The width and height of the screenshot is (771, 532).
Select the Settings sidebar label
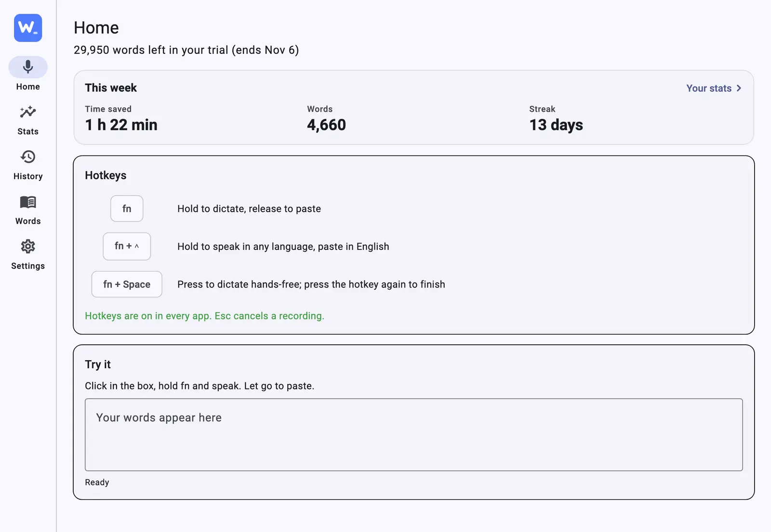point(28,266)
